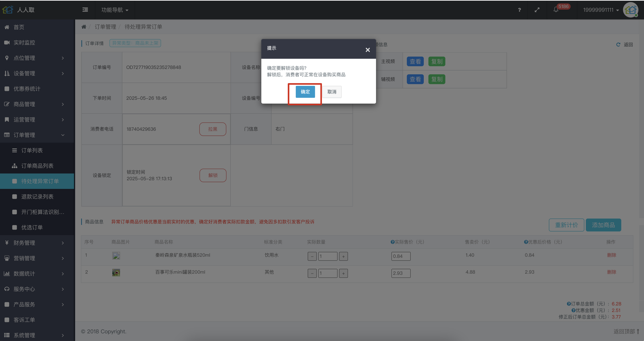Delete the 百事可乐mini罐装 row
The width and height of the screenshot is (644, 341).
[611, 272]
